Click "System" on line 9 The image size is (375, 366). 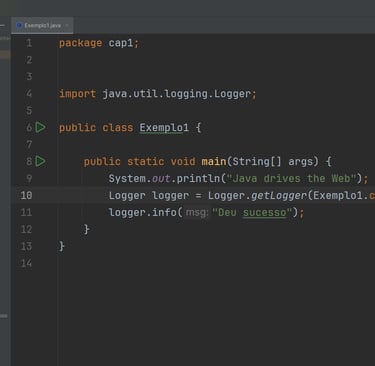click(127, 179)
